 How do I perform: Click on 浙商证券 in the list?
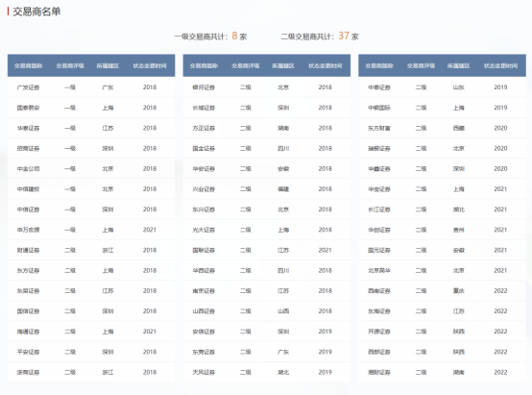tap(28, 372)
